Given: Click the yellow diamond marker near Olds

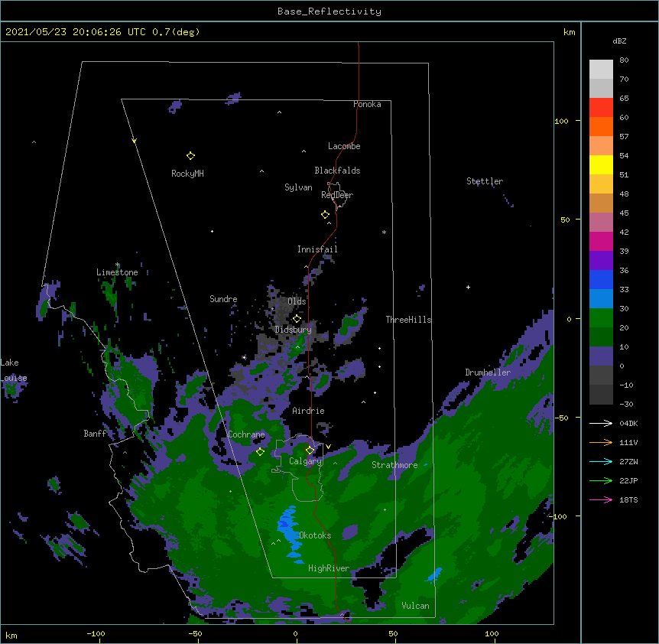Looking at the screenshot, I should pos(297,319).
